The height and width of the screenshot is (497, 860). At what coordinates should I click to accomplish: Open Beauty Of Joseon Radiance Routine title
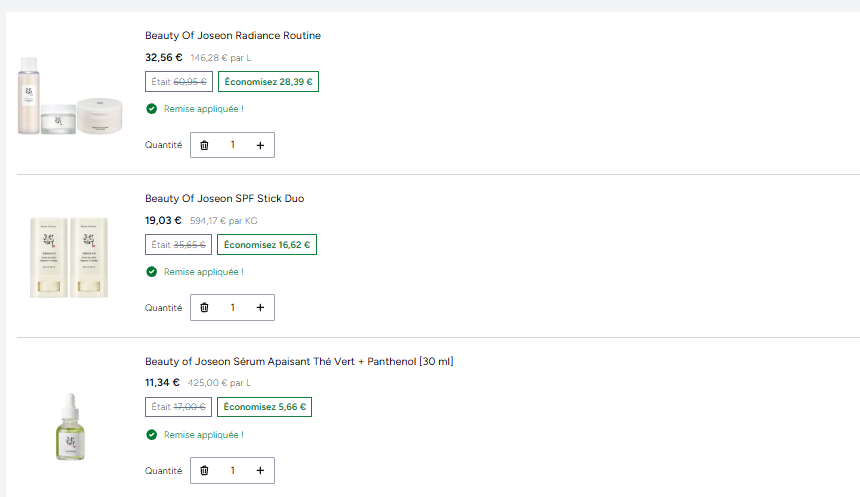pos(233,35)
